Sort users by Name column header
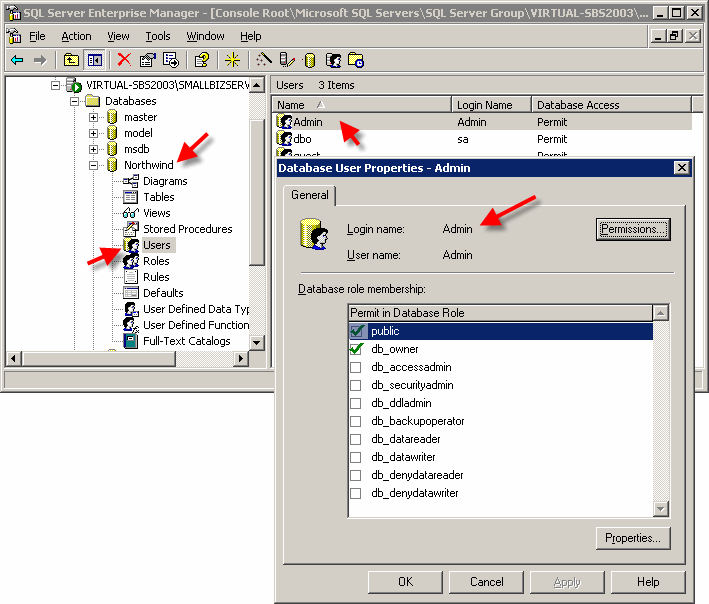Image resolution: width=709 pixels, height=604 pixels. tap(362, 105)
